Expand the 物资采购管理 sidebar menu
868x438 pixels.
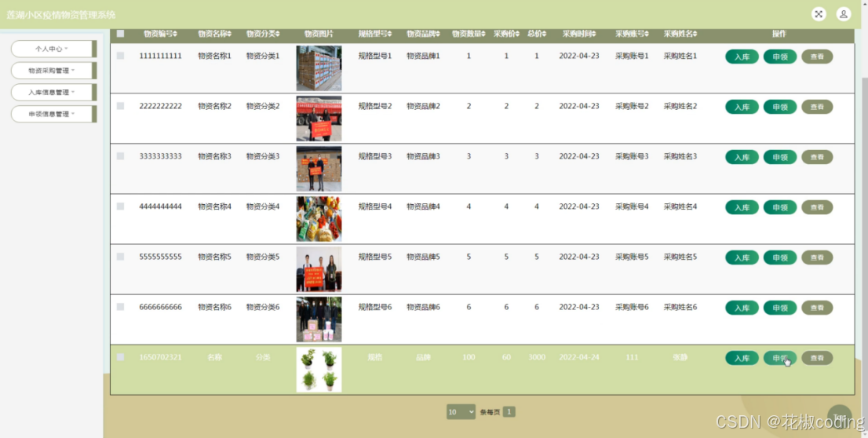(x=53, y=71)
